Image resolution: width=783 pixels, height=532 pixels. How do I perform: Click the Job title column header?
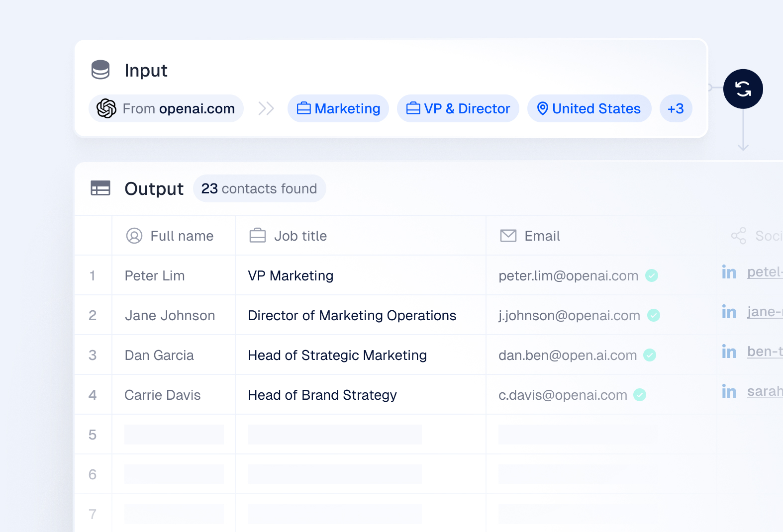click(361, 236)
